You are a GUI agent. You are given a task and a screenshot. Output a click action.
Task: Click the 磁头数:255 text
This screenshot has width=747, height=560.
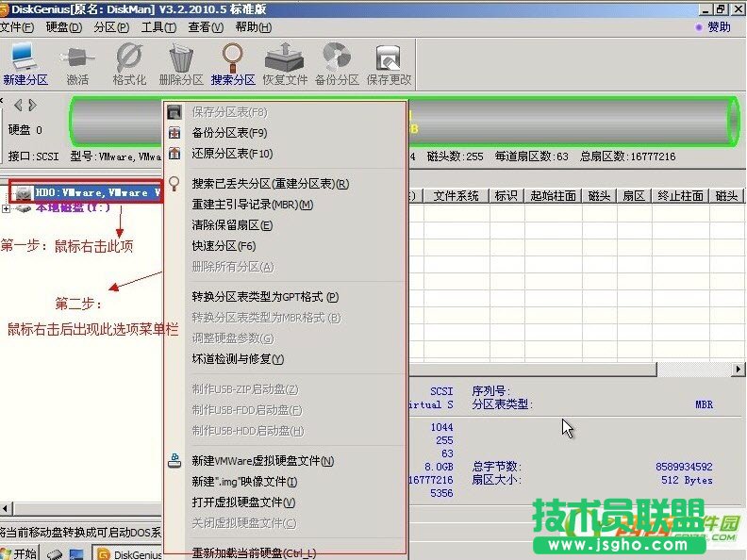pos(455,156)
